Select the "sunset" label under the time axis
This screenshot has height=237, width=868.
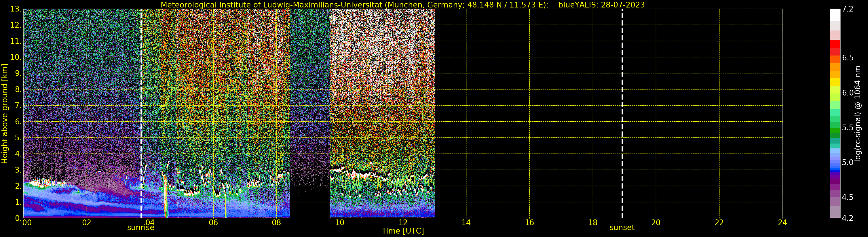click(x=622, y=228)
